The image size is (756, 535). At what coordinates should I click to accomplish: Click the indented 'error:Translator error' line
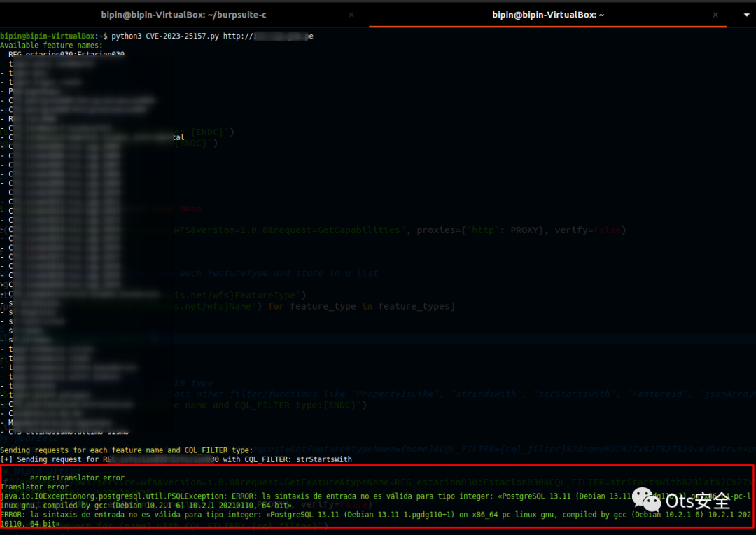[76, 478]
